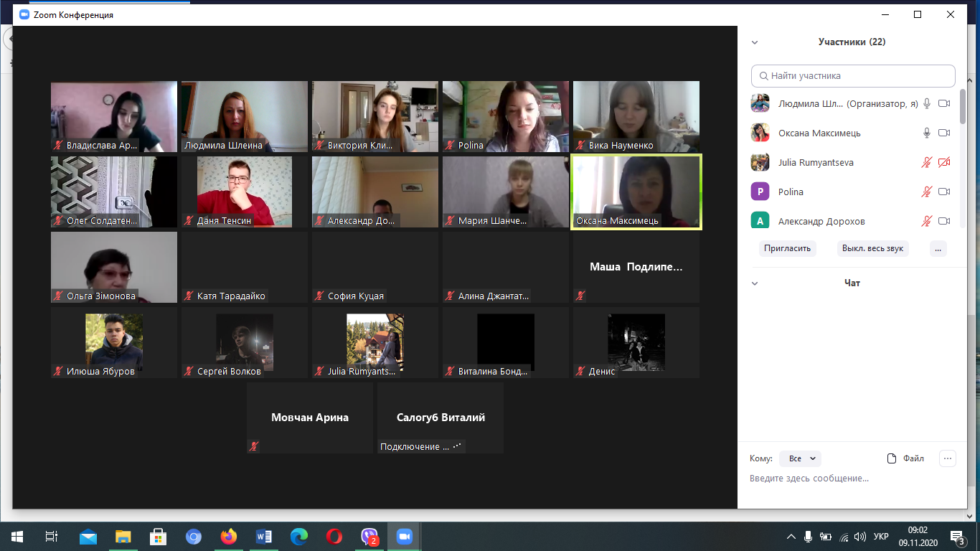This screenshot has width=980, height=551.
Task: Open File Explorer from the taskbar
Action: (x=123, y=537)
